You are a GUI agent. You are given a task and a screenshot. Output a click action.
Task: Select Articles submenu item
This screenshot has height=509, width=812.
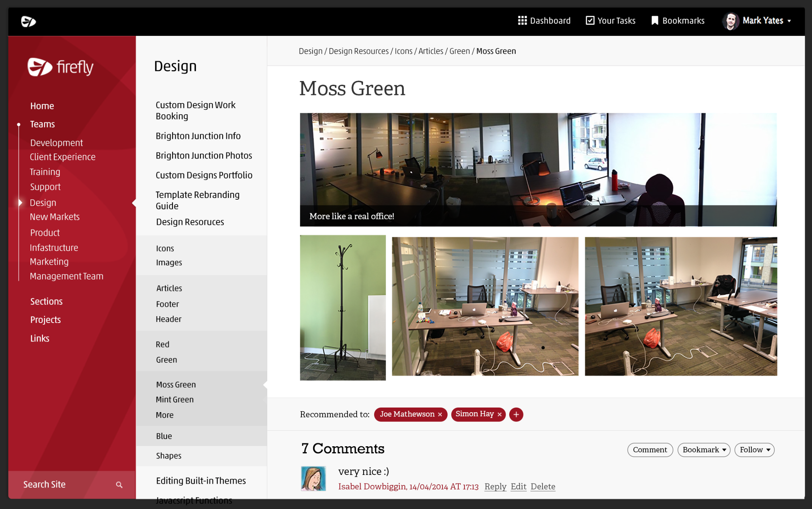coord(169,288)
